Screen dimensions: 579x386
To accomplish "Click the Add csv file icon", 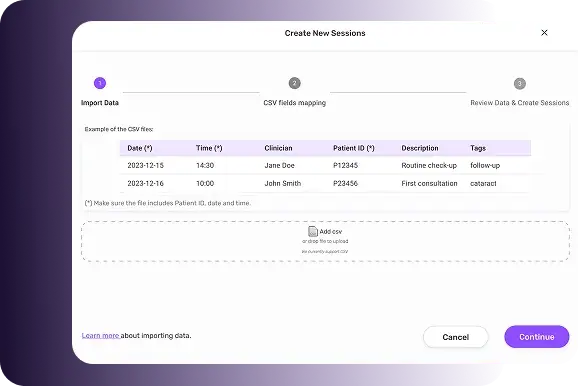I will pyautogui.click(x=313, y=231).
